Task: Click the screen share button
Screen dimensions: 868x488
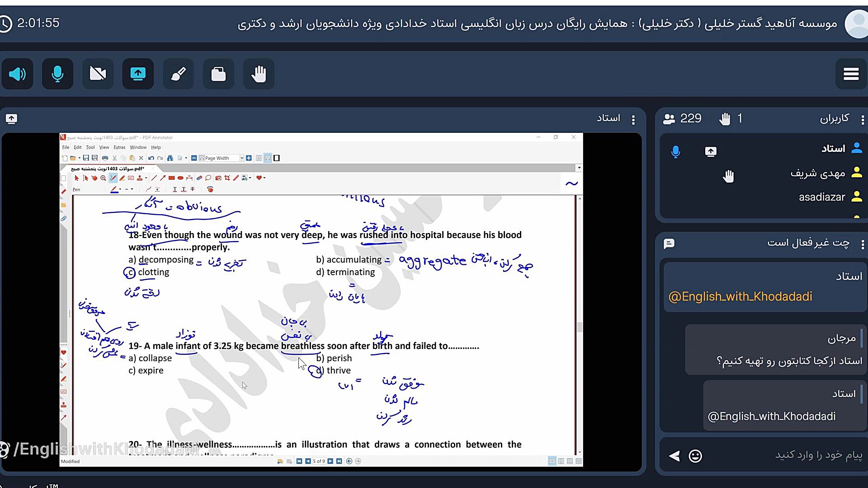Action: tap(138, 74)
